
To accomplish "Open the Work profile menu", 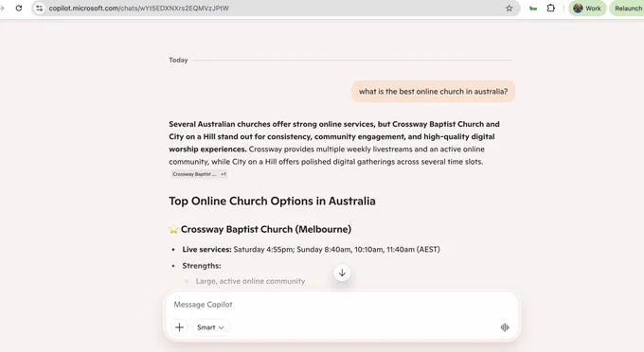I will [x=587, y=9].
